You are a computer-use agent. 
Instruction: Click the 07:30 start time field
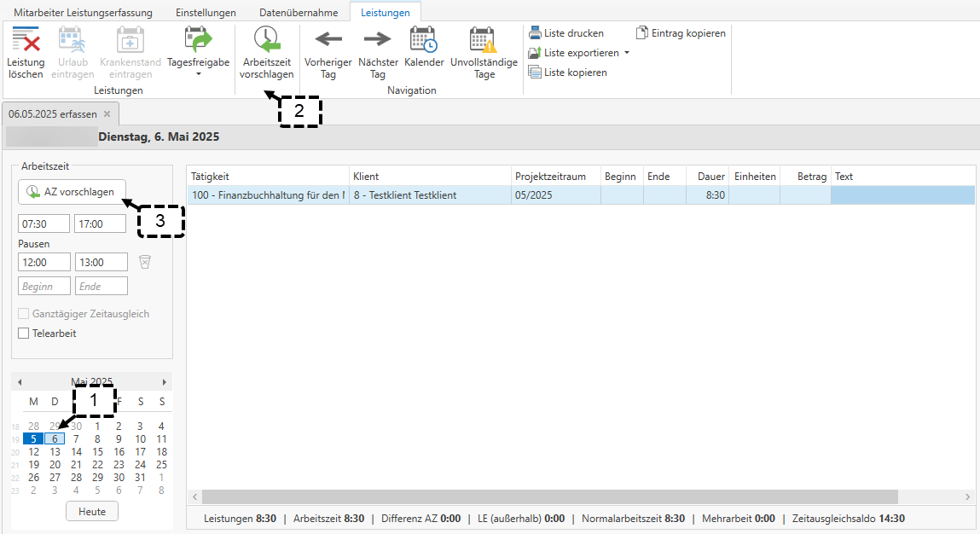(x=44, y=224)
